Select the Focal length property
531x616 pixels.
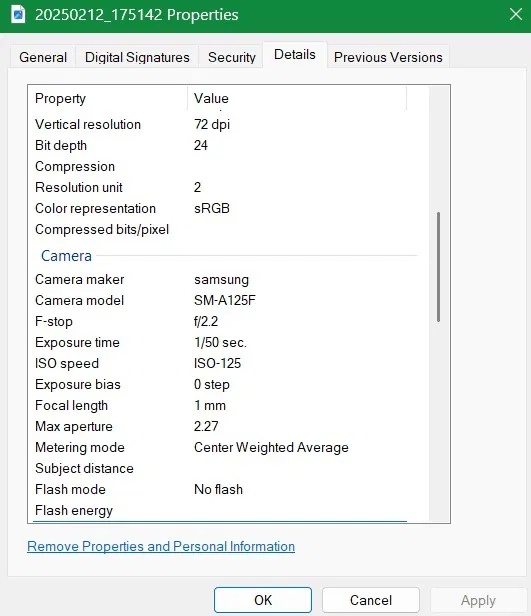[x=71, y=405]
